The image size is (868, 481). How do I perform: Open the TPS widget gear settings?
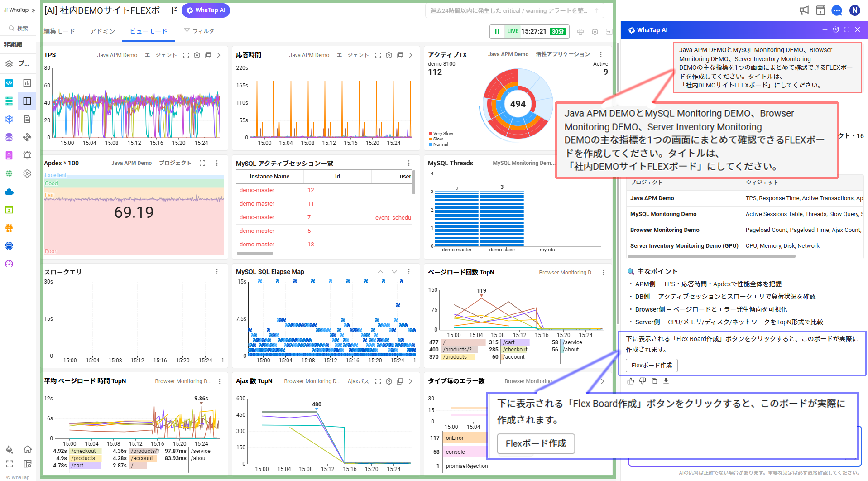tap(197, 55)
